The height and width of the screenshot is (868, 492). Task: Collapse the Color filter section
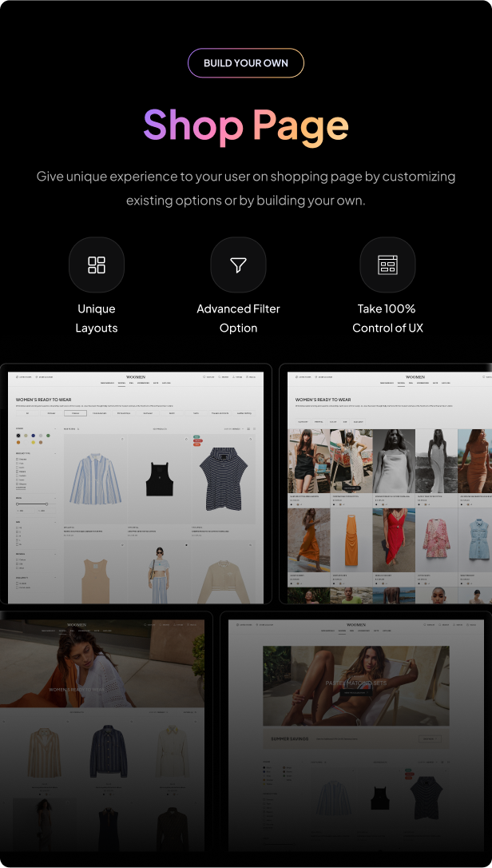click(x=55, y=429)
